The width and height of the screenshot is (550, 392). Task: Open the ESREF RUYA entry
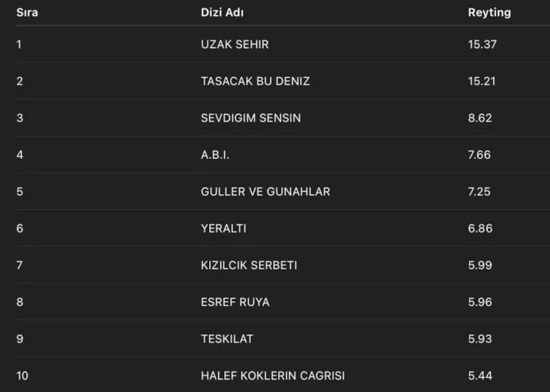(x=235, y=302)
